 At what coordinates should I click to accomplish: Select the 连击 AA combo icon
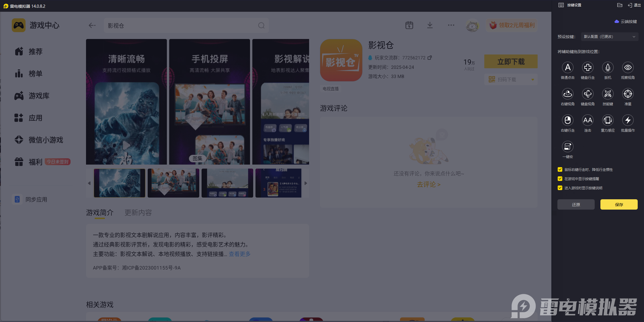click(x=588, y=120)
